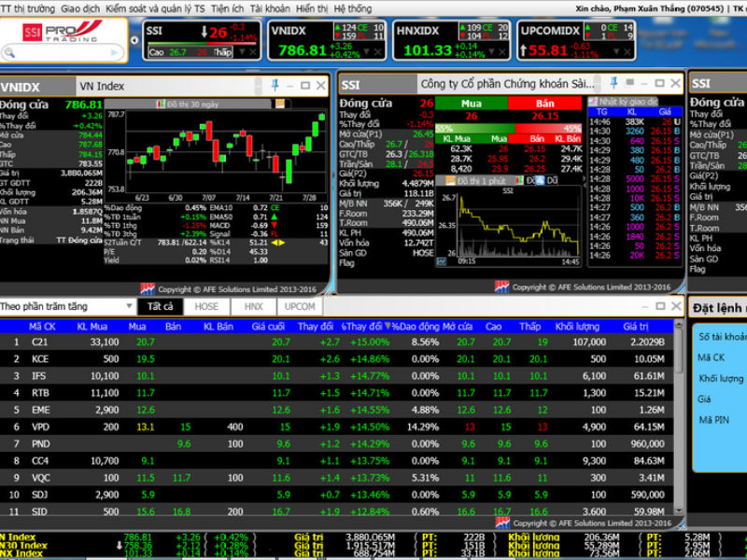Select the 'Đồ thị 1 phút' chart tab
This screenshot has height=560, width=747.
click(474, 181)
